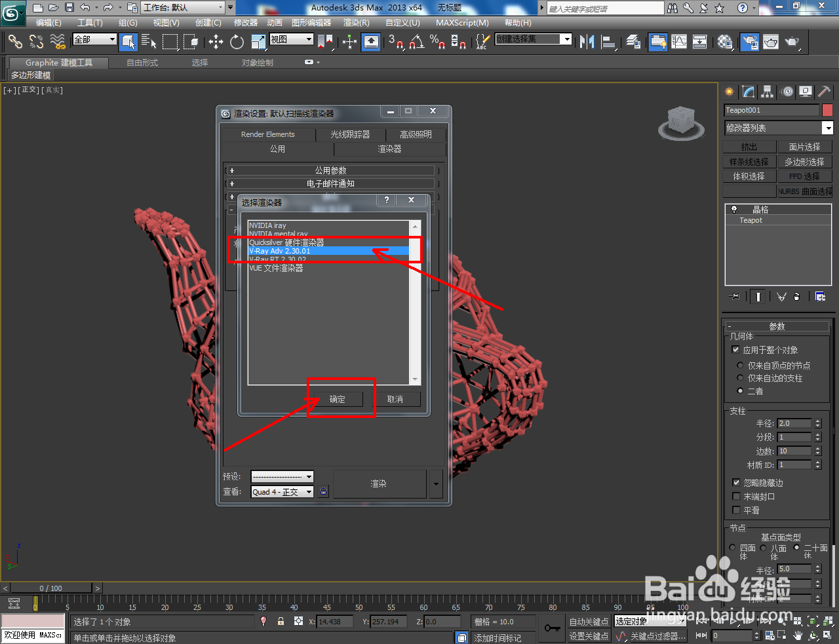Switch to the 高级照明 tab
This screenshot has width=839, height=644.
tap(416, 134)
